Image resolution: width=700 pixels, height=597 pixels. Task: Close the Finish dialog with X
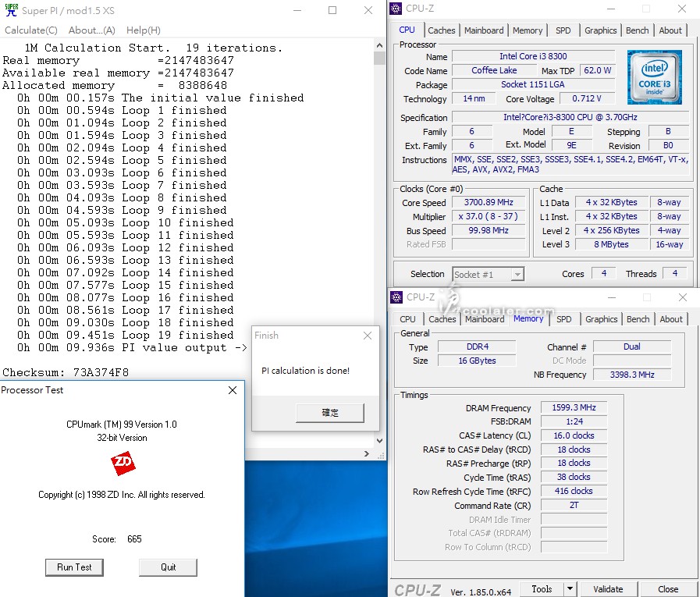(x=368, y=336)
